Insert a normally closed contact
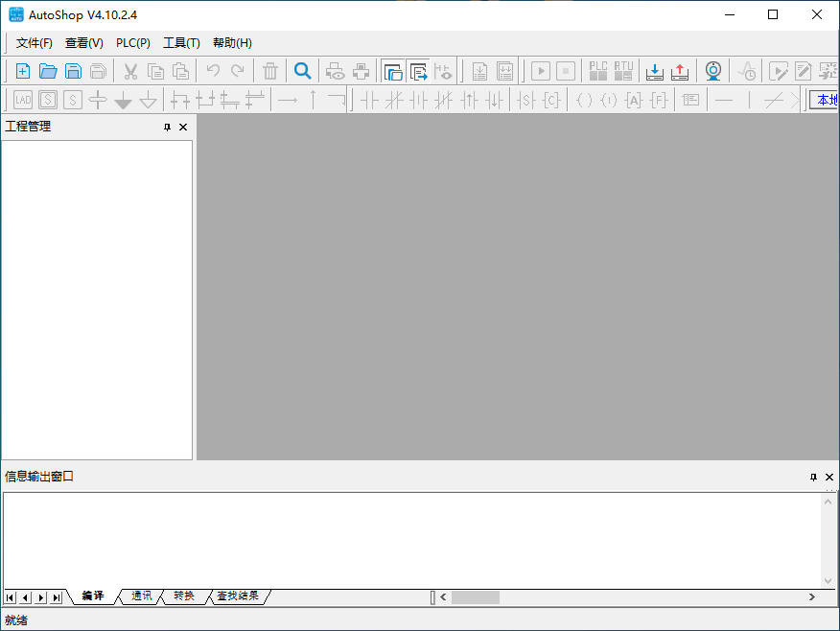The width and height of the screenshot is (840, 631). (x=394, y=100)
